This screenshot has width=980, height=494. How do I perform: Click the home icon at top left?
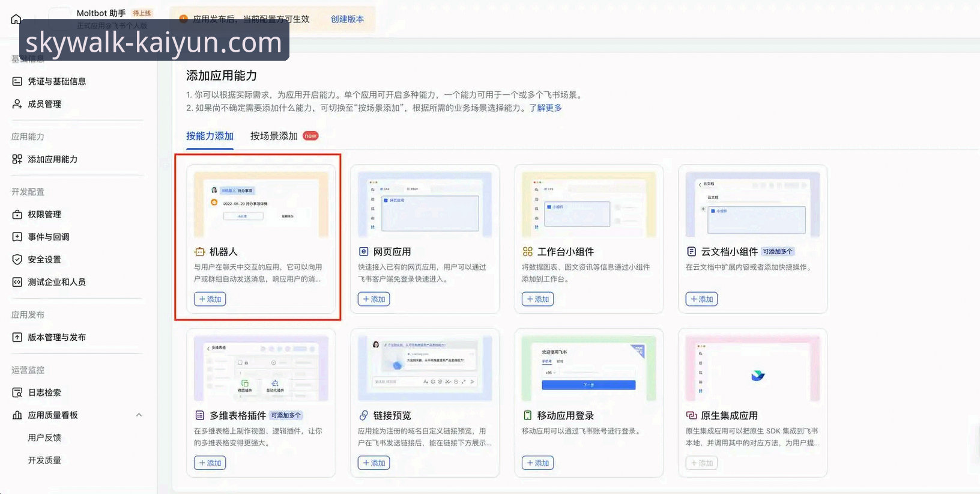(x=16, y=19)
